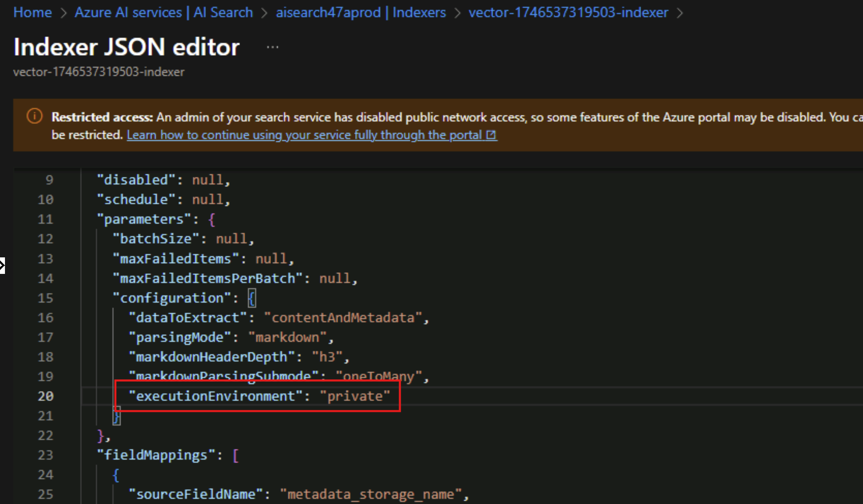Open vector-1746537319503-indexer breadcrumb link
Screen dimensions: 863x504
(568, 12)
